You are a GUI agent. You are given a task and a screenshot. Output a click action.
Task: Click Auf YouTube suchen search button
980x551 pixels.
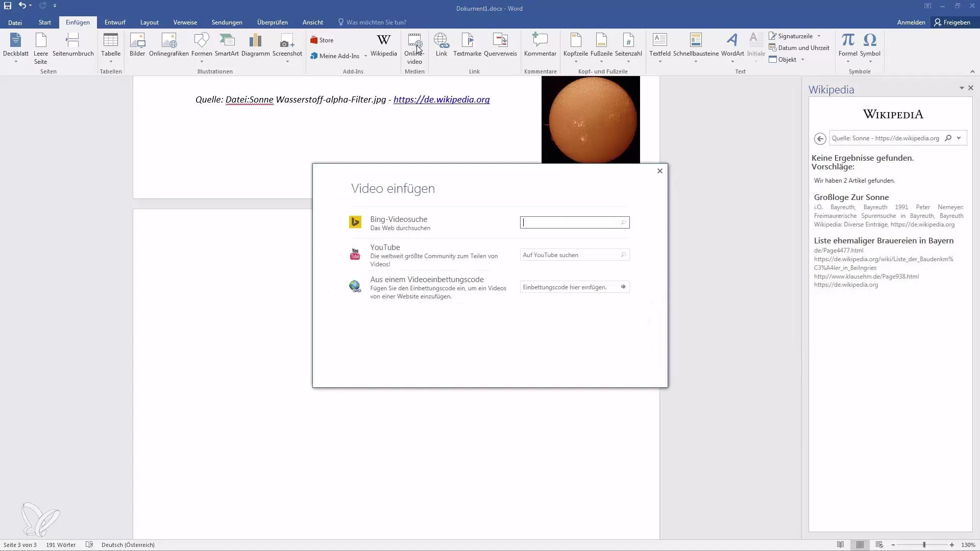click(x=623, y=254)
